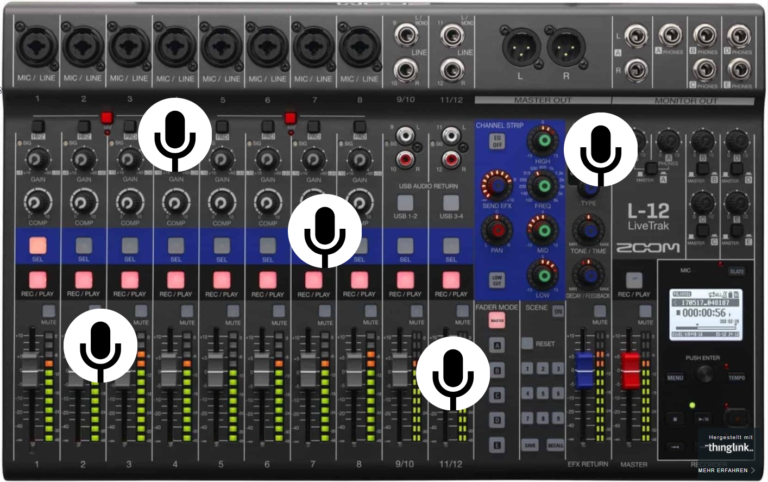Click the scene SAVE button
This screenshot has width=768, height=482.
tap(530, 445)
